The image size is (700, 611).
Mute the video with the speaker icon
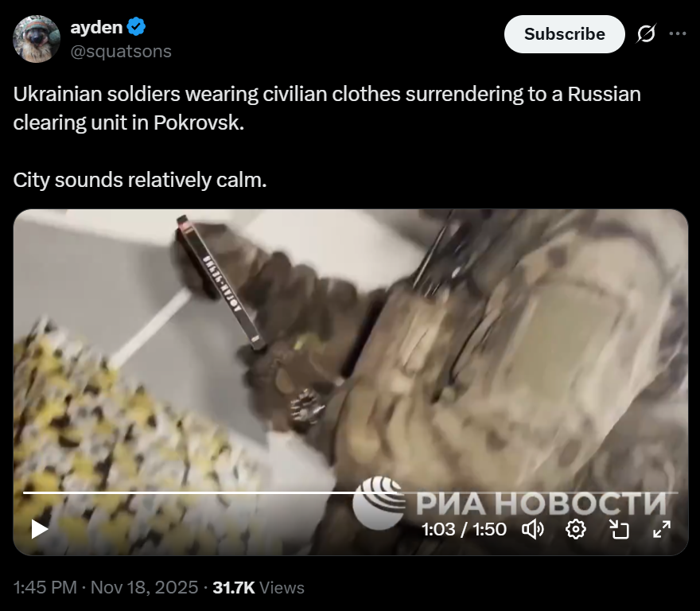point(533,529)
